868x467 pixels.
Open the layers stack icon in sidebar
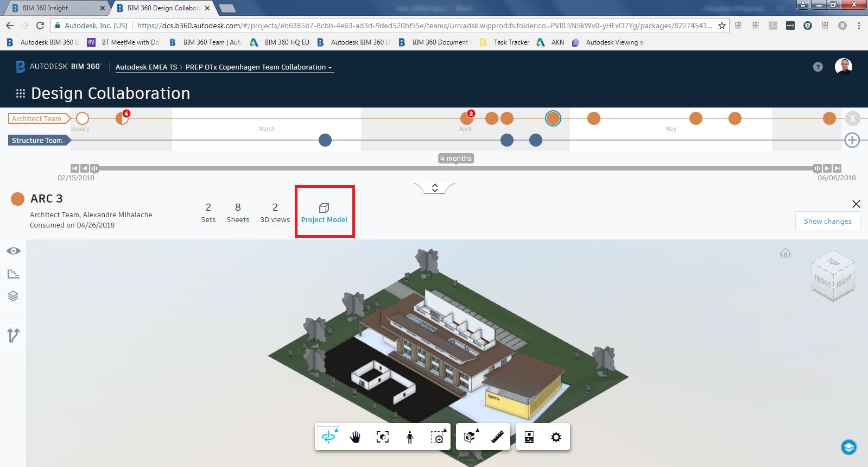pyautogui.click(x=14, y=296)
